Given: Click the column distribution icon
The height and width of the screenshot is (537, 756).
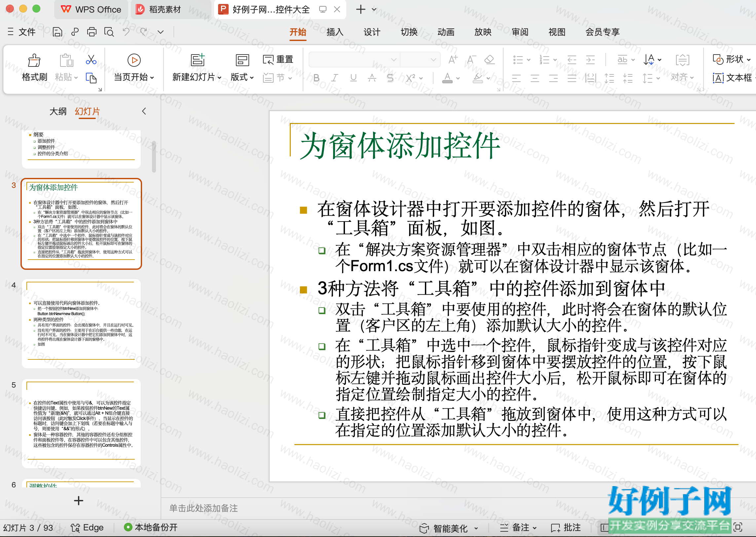Looking at the screenshot, I should (x=590, y=78).
